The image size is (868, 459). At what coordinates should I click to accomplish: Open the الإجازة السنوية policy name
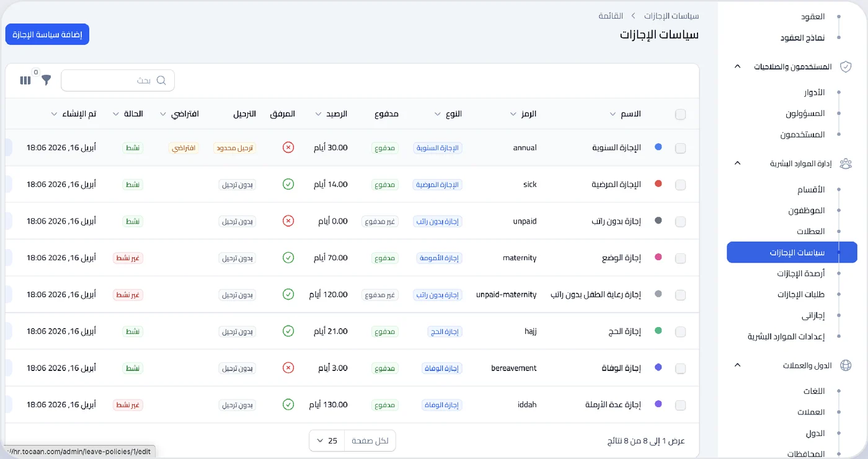pos(617,147)
